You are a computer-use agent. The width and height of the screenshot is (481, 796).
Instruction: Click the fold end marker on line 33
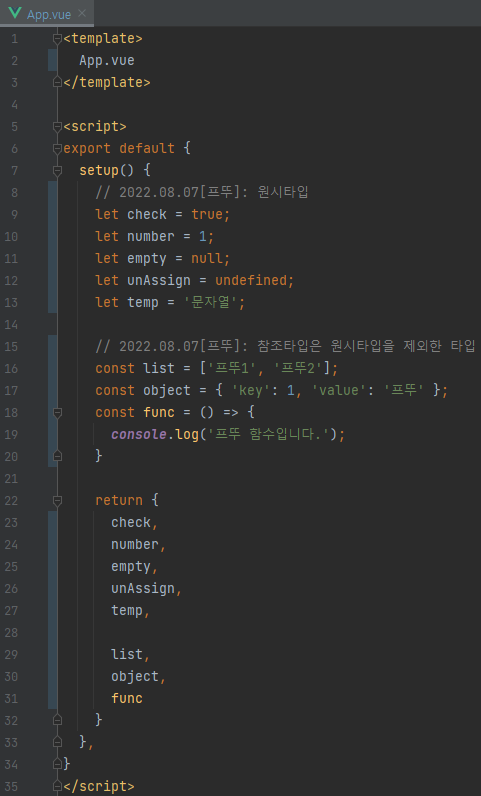(x=57, y=742)
